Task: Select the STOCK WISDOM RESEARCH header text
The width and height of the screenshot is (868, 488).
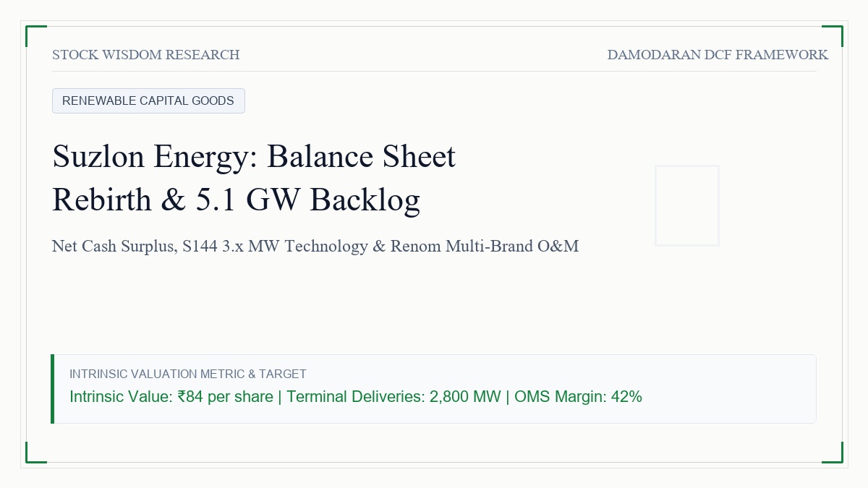Action: point(145,55)
